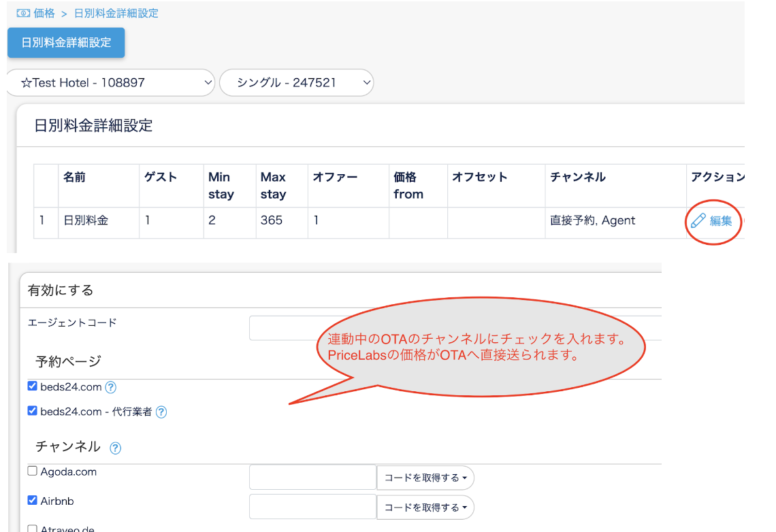
Task: Click 価格 breadcrumb link
Action: point(44,13)
